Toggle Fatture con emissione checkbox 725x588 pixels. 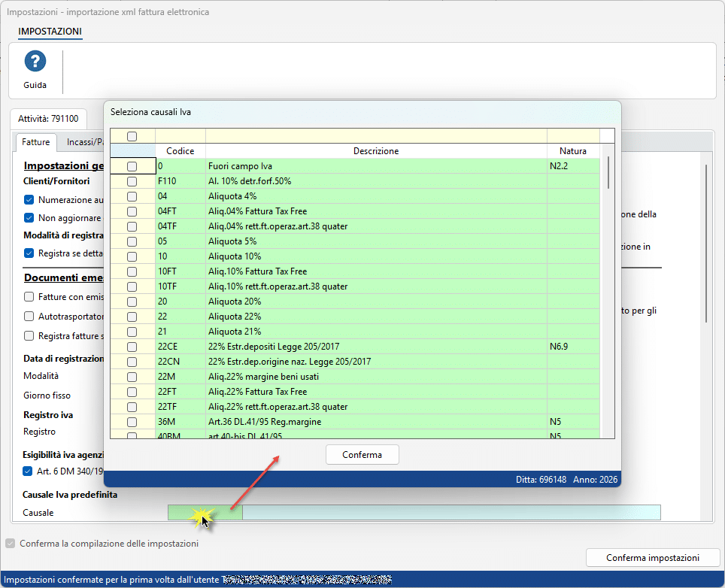[x=29, y=297]
